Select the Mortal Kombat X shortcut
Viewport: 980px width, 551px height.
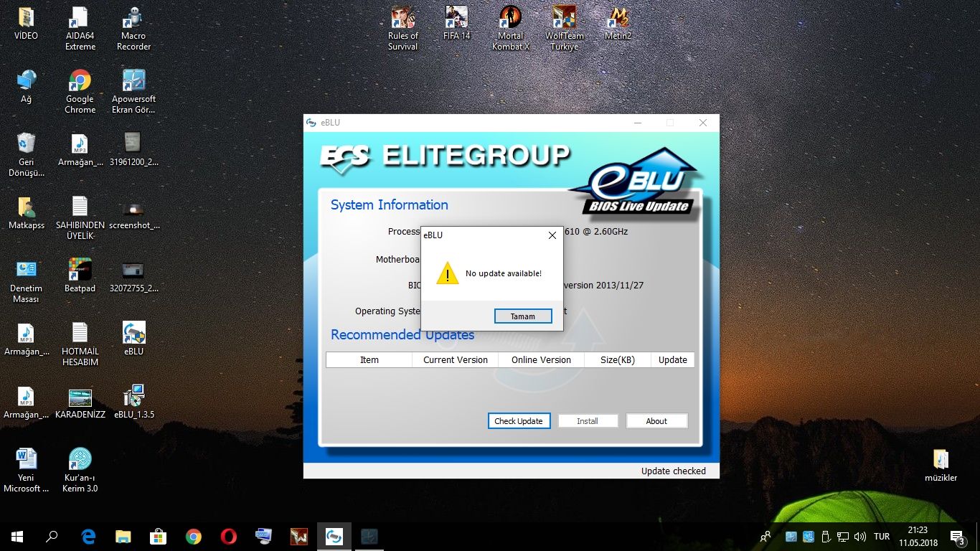tap(511, 29)
